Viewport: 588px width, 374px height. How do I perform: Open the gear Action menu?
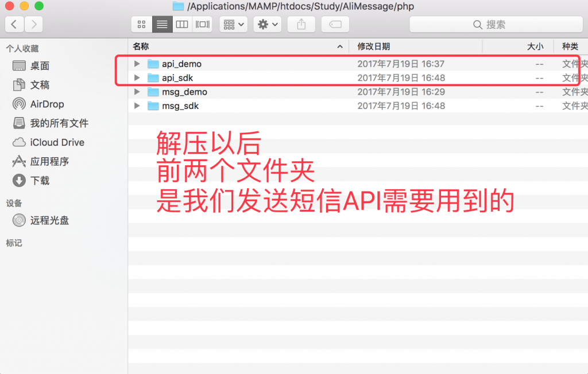(268, 24)
